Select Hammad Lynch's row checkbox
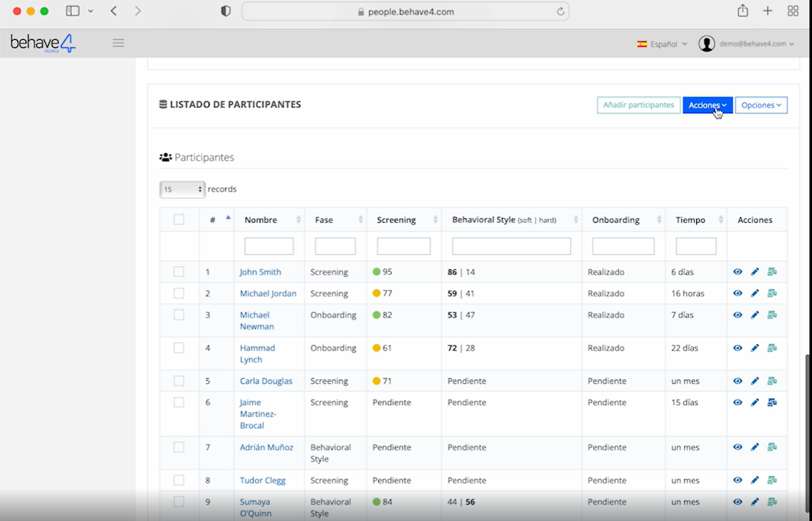812x521 pixels. point(179,347)
